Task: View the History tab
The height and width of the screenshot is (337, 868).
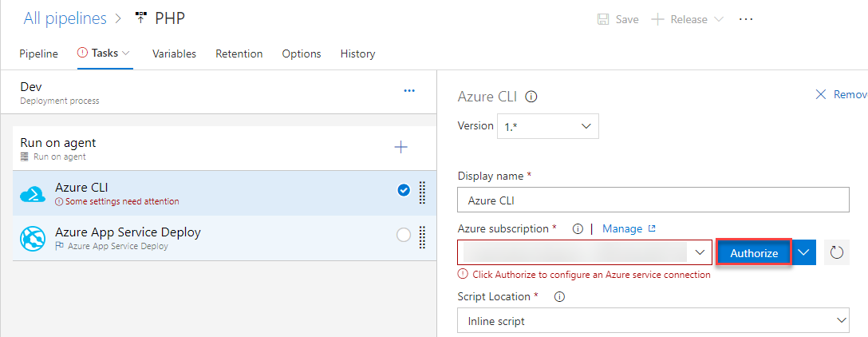Action: tap(357, 54)
